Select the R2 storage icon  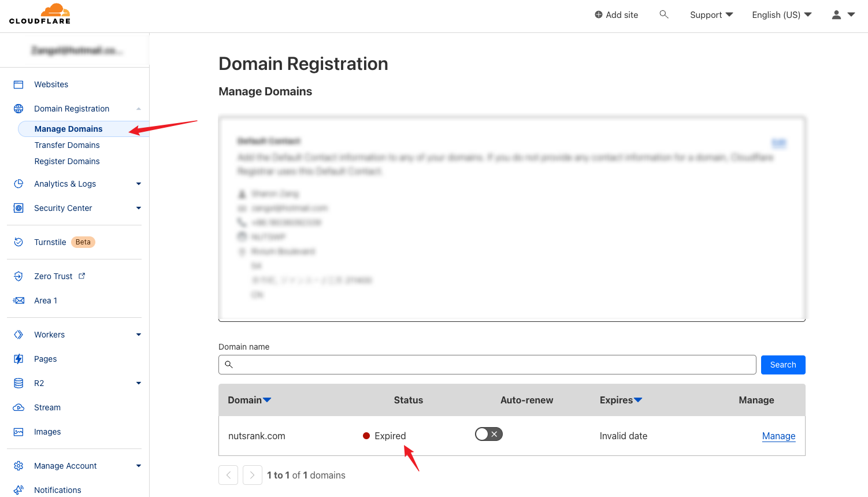(17, 383)
